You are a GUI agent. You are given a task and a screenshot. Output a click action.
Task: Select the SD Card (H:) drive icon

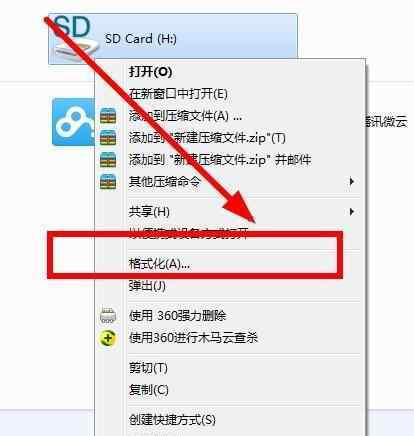[x=75, y=37]
